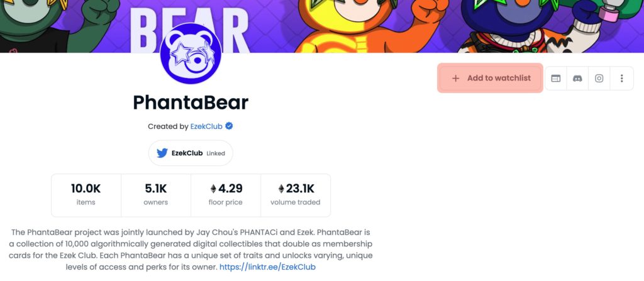Open the EzekClub linked Twitter username
The height and width of the screenshot is (281, 644).
pyautogui.click(x=187, y=153)
